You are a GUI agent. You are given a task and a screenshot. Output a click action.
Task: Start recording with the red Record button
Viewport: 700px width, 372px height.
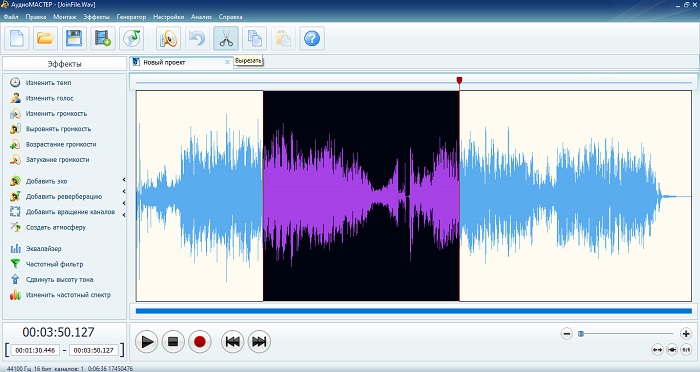coord(200,342)
